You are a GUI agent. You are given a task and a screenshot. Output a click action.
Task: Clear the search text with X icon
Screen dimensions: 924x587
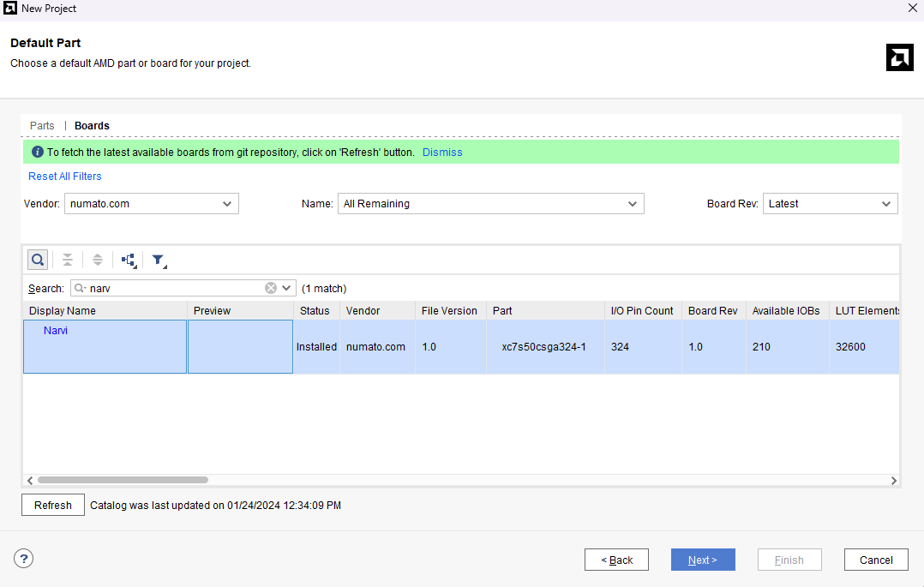click(271, 288)
